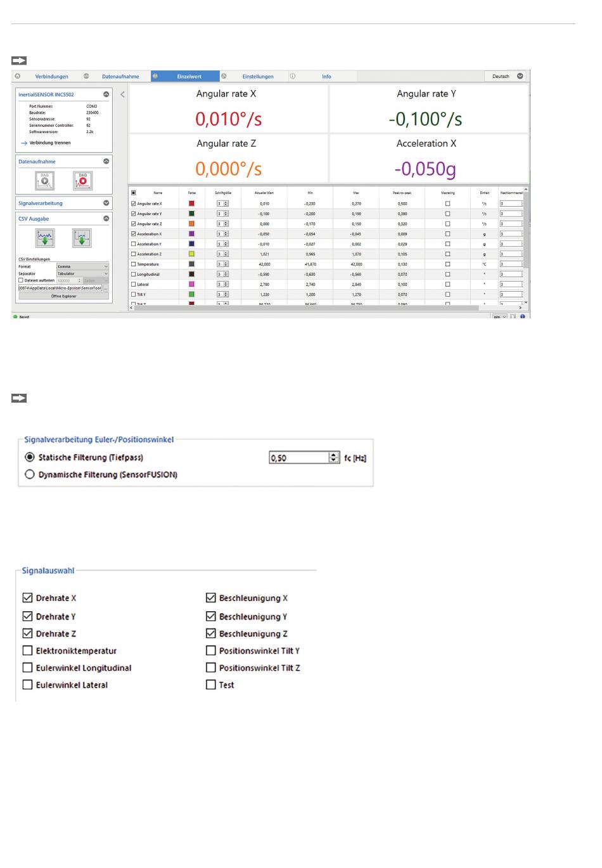Open the Verbindungen tab

[x=52, y=77]
